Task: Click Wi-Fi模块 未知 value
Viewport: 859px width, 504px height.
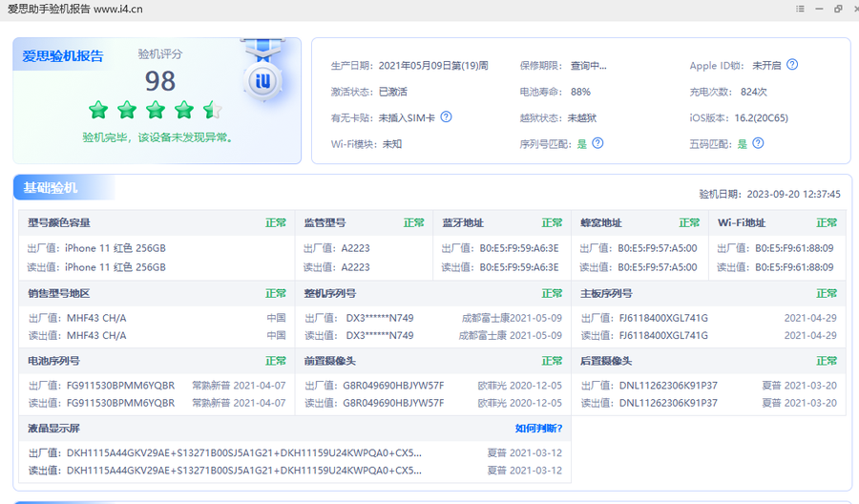Action: (x=391, y=144)
